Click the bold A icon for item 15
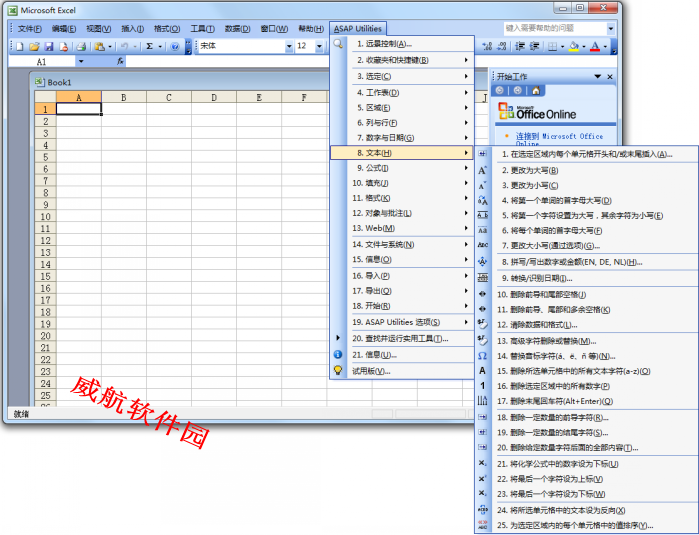 pos(482,371)
